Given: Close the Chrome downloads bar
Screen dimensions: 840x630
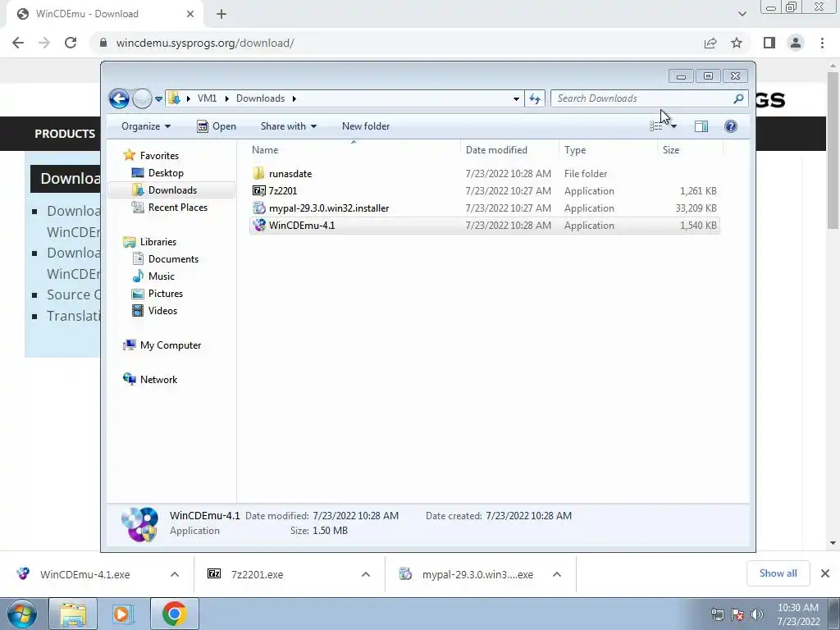Looking at the screenshot, I should click(x=825, y=573).
